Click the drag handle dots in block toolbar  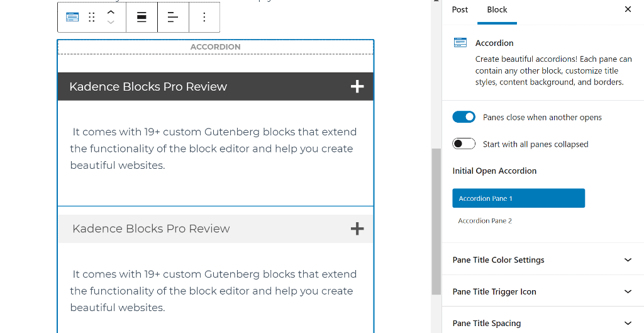click(92, 17)
